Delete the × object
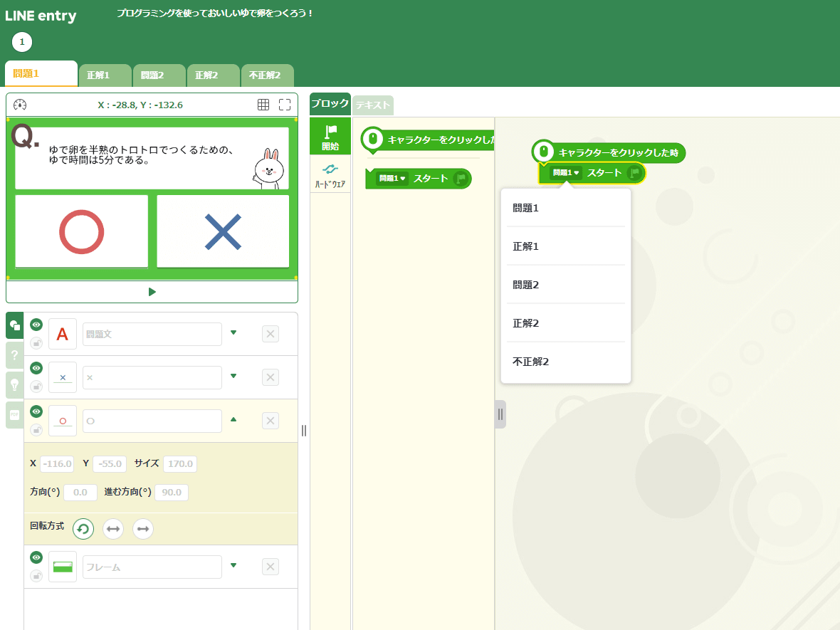Viewport: 840px width, 630px height. tap(271, 377)
